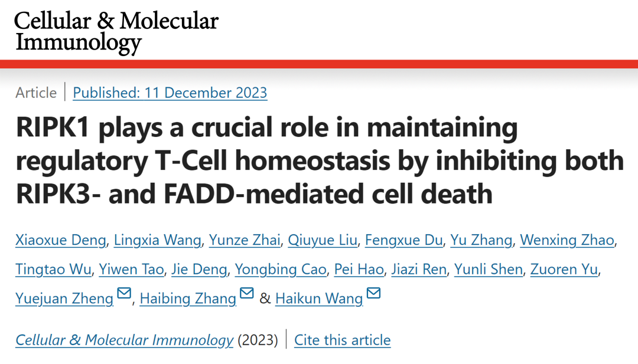Click author link Zuoren Yu

pos(564,270)
